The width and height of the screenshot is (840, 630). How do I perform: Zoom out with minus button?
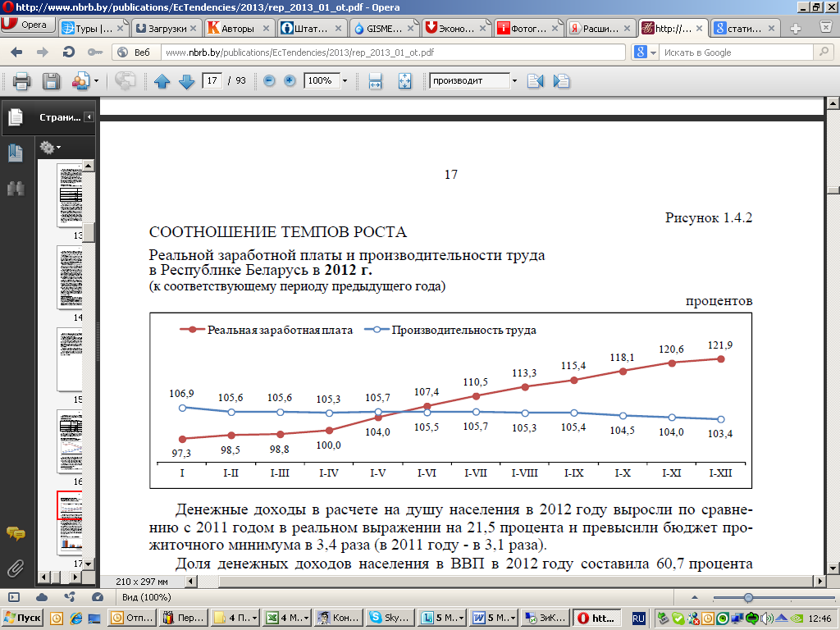269,81
